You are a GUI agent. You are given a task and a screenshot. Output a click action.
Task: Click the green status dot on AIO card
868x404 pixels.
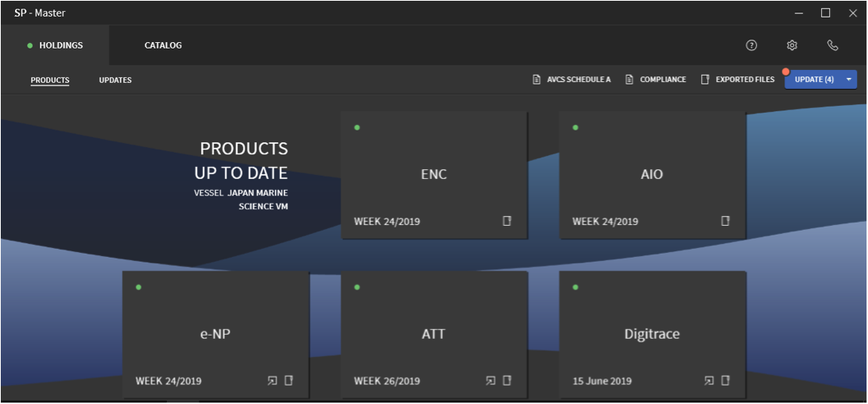575,127
